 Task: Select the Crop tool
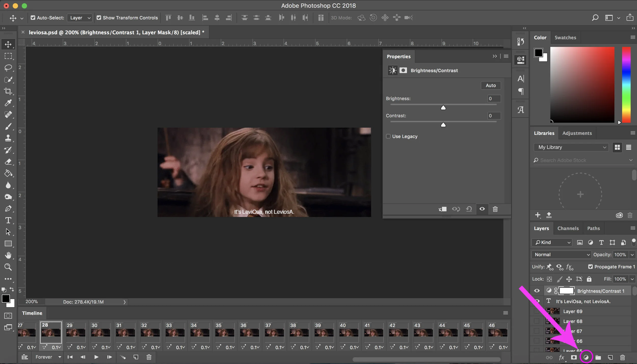click(x=8, y=91)
